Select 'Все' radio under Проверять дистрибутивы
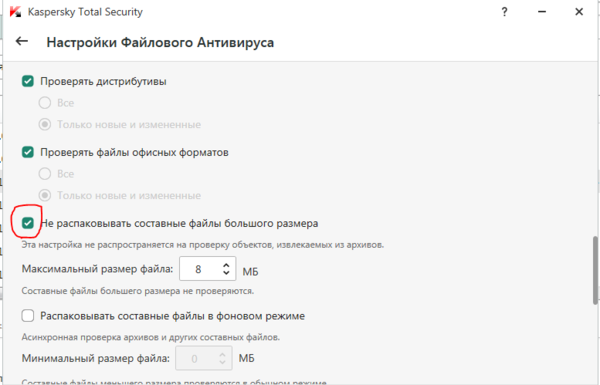The image size is (600, 385). click(x=45, y=103)
